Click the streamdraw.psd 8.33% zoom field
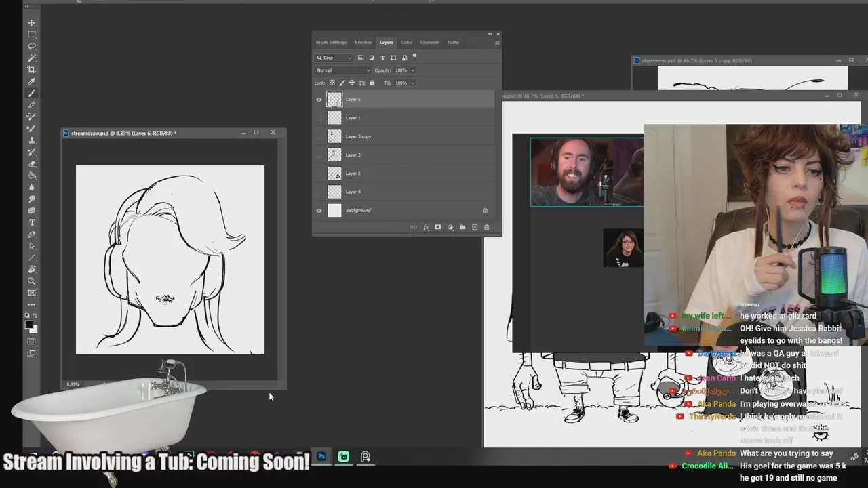 73,384
